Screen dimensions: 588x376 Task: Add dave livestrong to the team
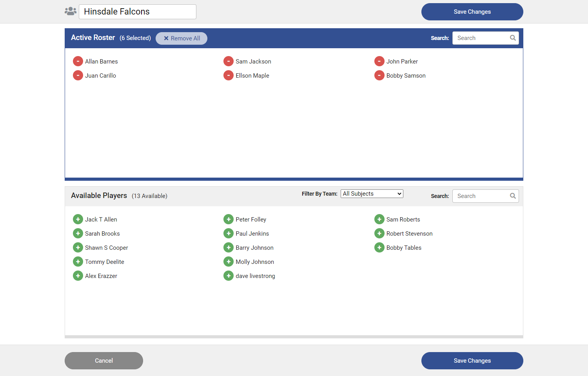click(229, 276)
